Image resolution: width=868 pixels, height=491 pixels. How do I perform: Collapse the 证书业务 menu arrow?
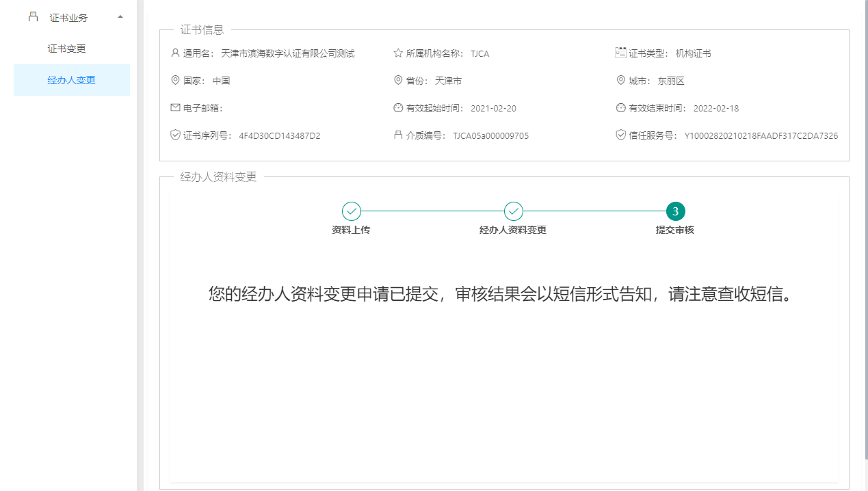120,17
